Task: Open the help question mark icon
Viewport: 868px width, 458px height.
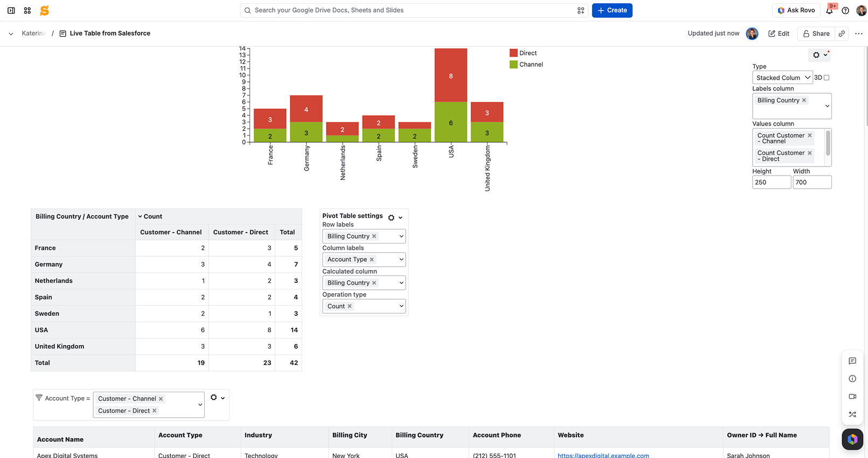Action: tap(845, 10)
